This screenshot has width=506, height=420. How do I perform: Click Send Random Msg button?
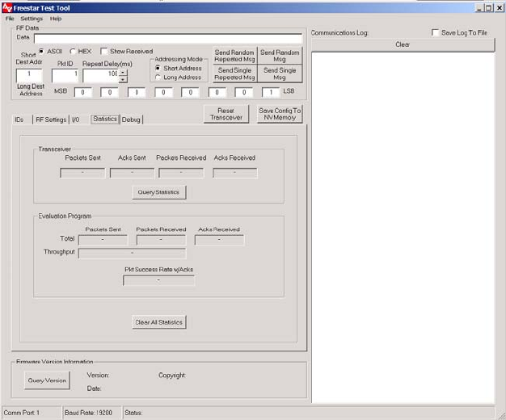280,56
